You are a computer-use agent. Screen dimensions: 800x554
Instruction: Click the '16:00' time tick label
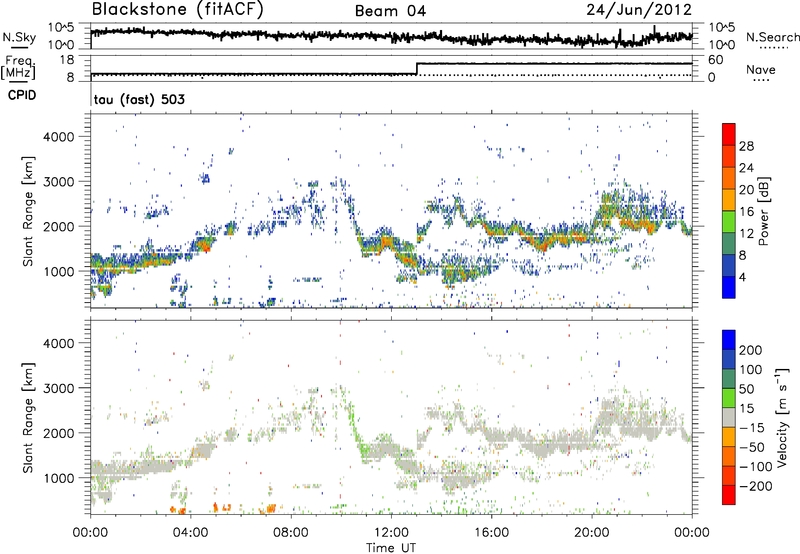click(x=491, y=533)
